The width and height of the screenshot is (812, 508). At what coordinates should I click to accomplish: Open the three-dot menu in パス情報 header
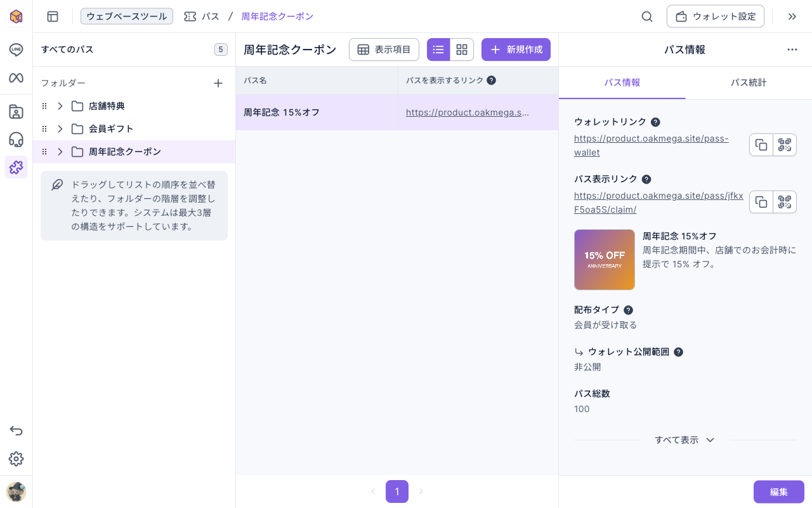(792, 50)
